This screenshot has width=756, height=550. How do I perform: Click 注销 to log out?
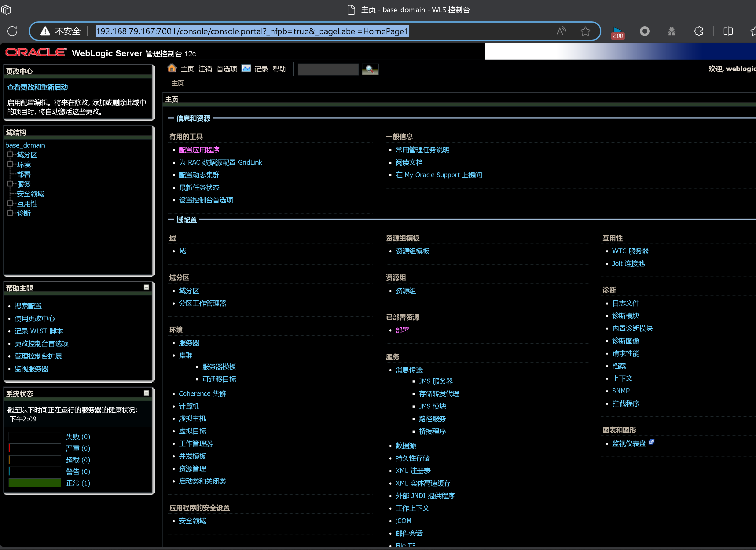(x=205, y=69)
